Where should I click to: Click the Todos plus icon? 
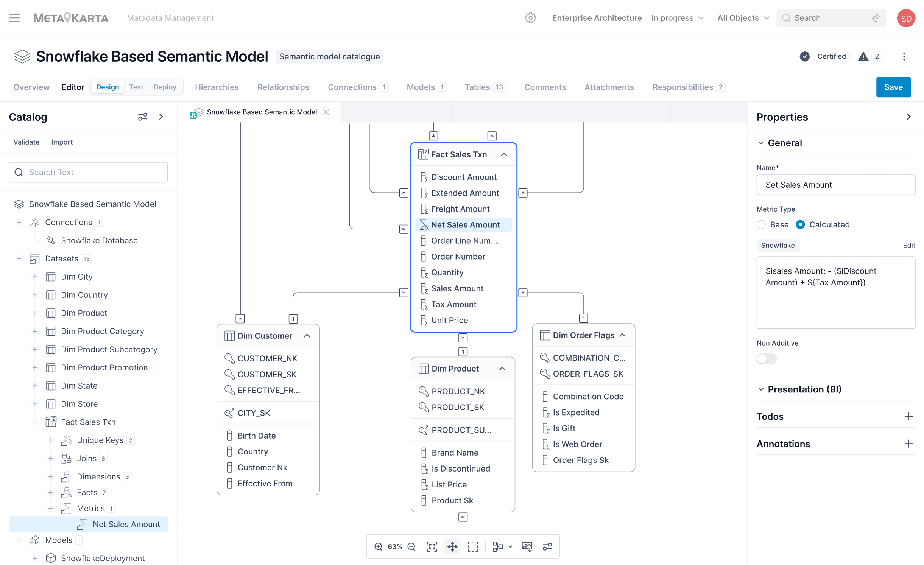pyautogui.click(x=908, y=417)
